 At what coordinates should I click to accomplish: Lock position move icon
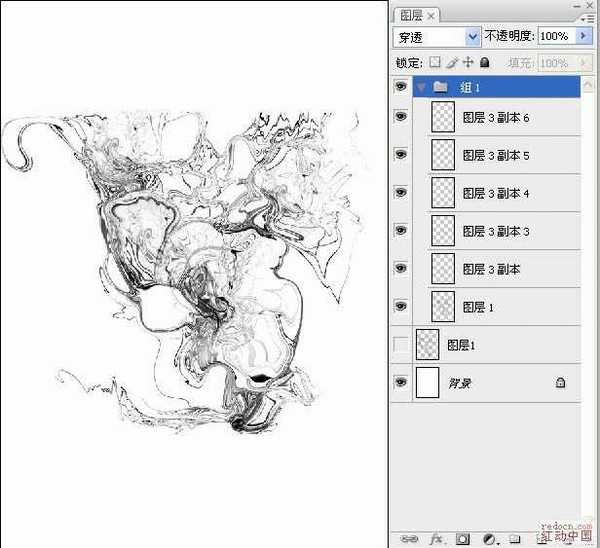point(466,62)
